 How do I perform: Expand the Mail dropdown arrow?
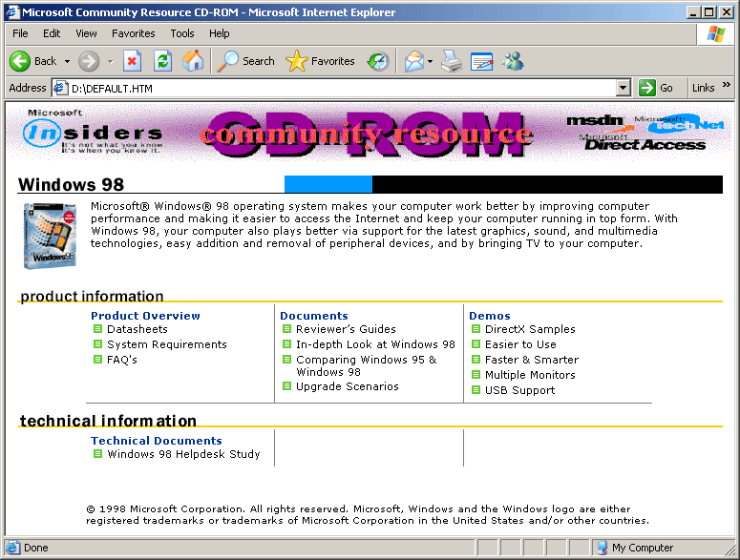[430, 61]
